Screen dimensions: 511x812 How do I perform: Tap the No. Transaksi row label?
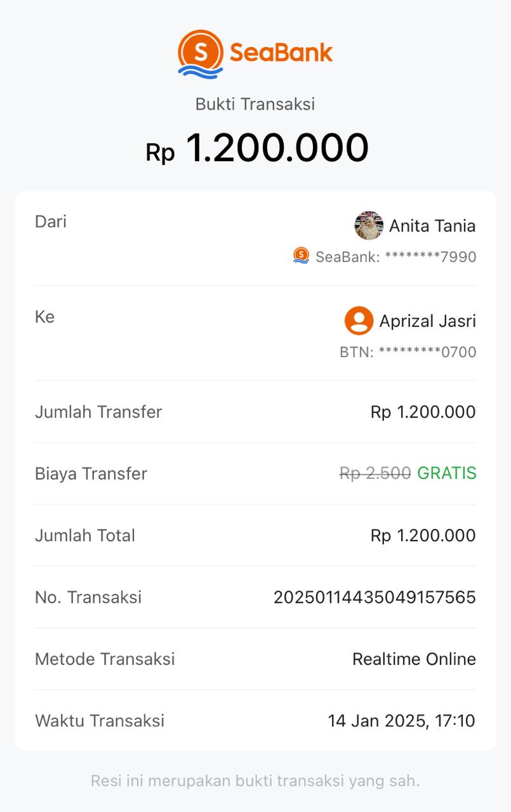pos(88,598)
